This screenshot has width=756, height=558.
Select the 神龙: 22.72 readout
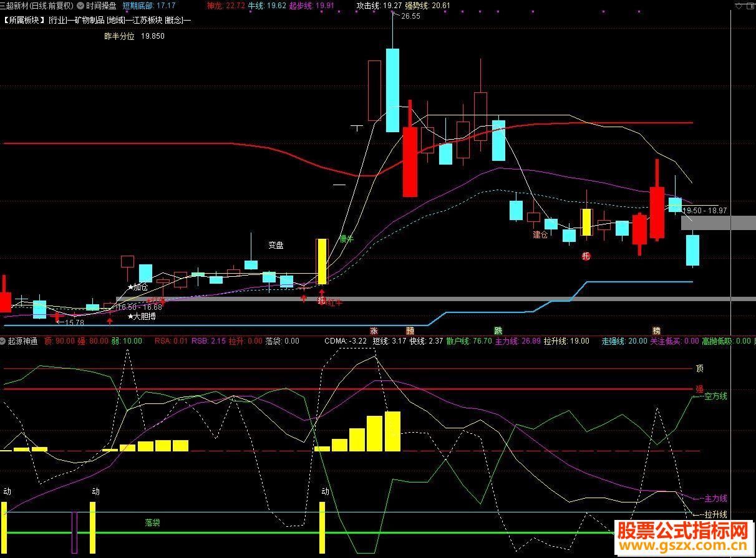(225, 6)
